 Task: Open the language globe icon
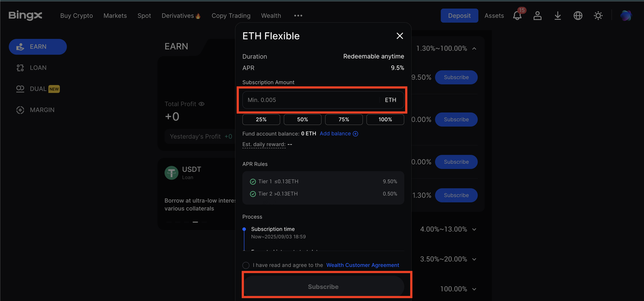tap(578, 16)
